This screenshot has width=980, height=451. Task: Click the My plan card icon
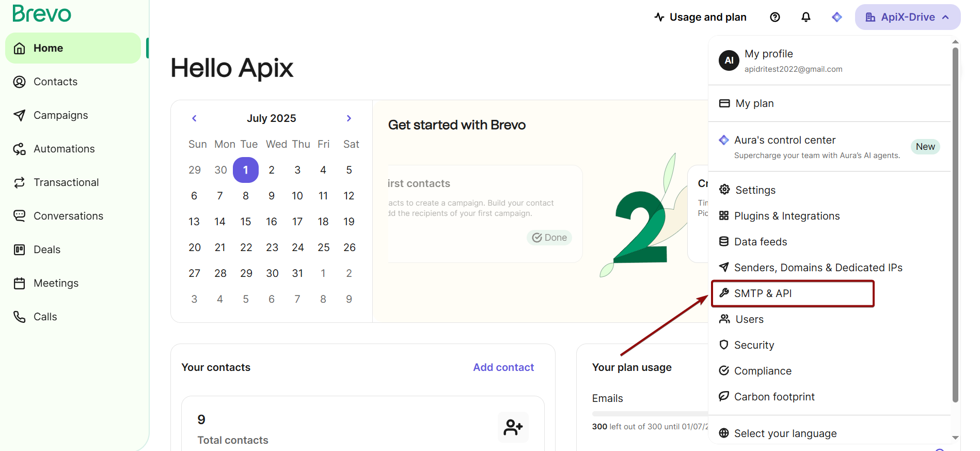(724, 103)
